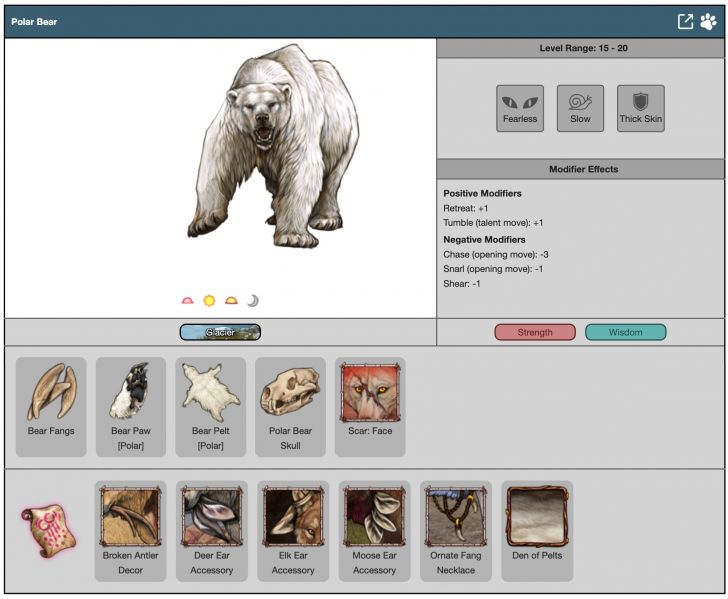This screenshot has width=728, height=599.
Task: Select the Bear Fangs item
Action: (x=50, y=407)
